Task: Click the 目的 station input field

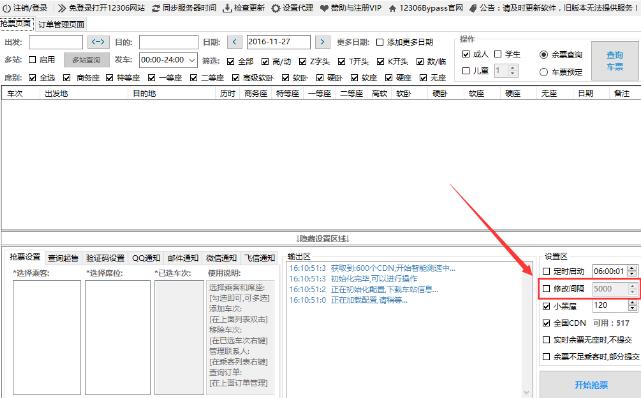Action: pyautogui.click(x=168, y=42)
